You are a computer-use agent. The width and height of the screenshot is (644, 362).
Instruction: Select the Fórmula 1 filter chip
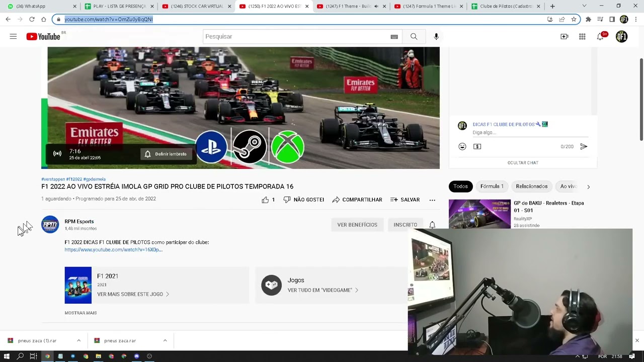click(x=492, y=186)
